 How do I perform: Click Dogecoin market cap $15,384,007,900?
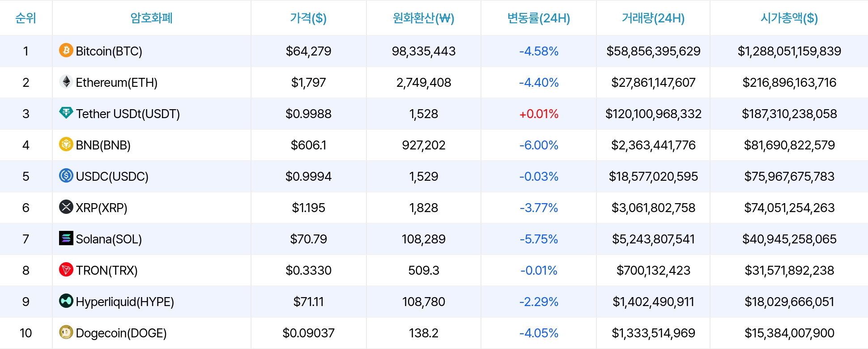point(789,333)
